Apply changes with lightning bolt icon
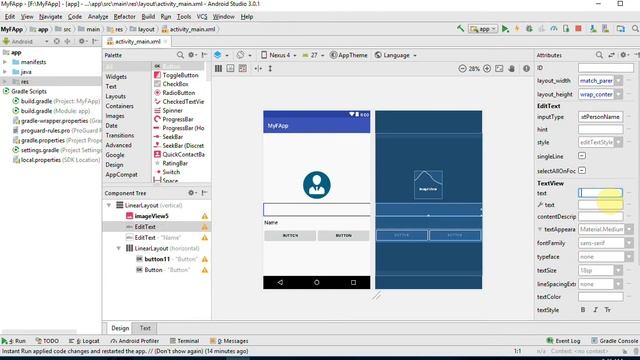This screenshot has height=360, width=640. 517,29
